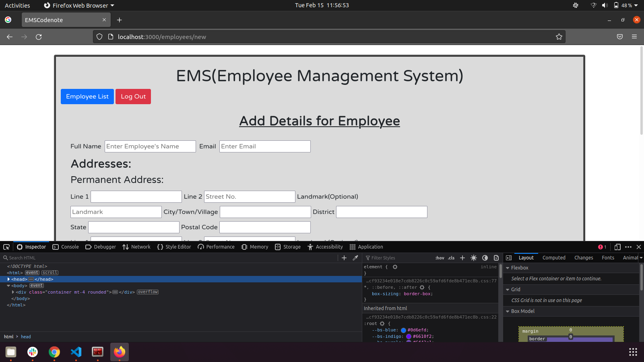Open color swatch for --bs-blue

click(x=403, y=330)
